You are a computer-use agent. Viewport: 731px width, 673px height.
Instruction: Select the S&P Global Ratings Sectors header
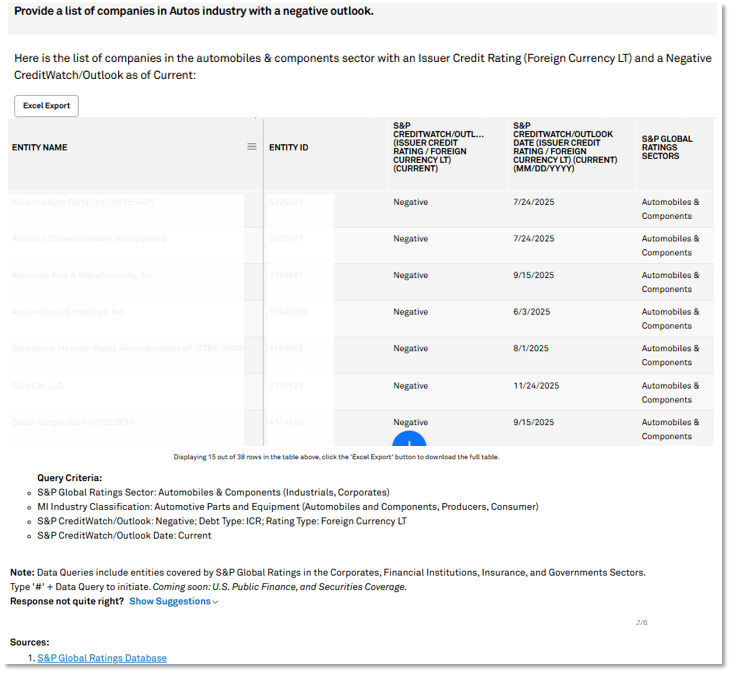coord(667,148)
